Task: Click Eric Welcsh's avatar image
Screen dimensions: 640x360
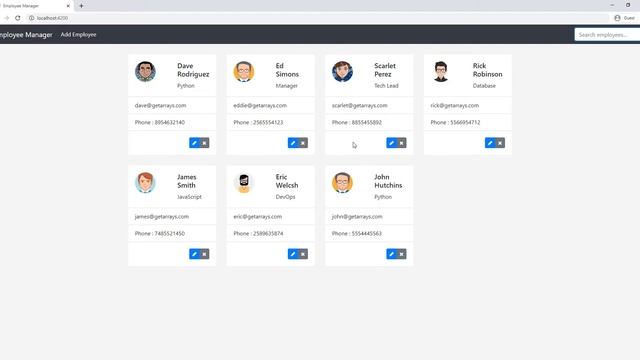Action: (x=244, y=182)
